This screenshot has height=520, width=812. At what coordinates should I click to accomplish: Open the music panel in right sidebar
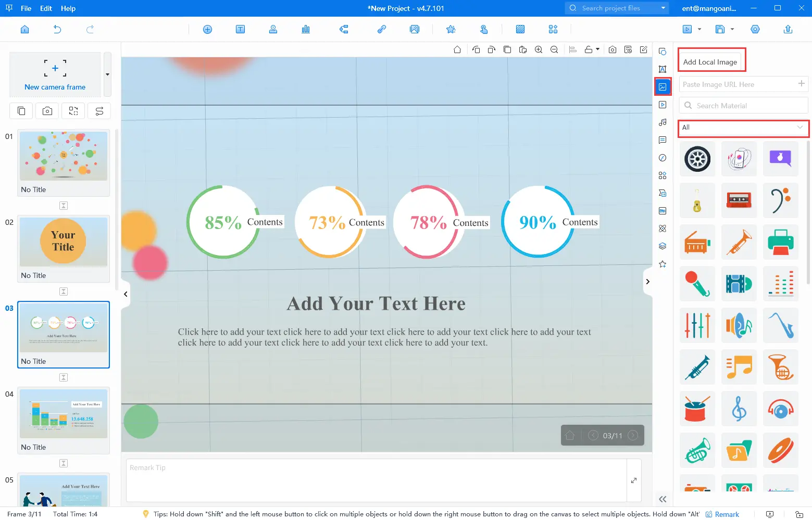coord(663,122)
